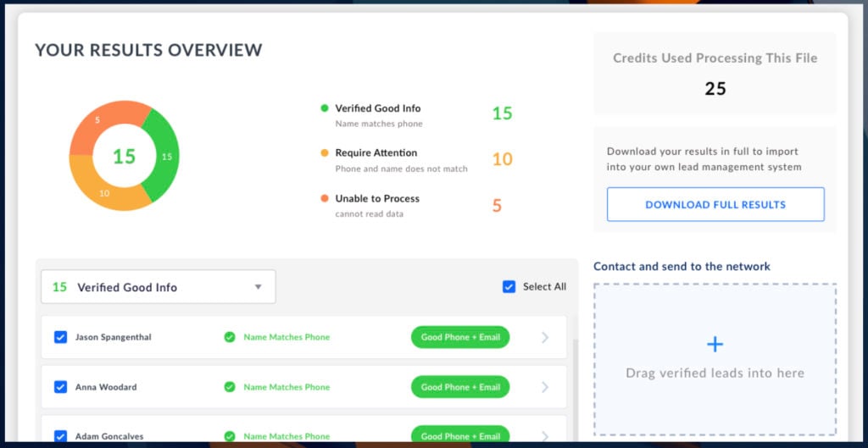This screenshot has width=868, height=448.
Task: Click the Your Results Overview heading
Action: [x=148, y=50]
